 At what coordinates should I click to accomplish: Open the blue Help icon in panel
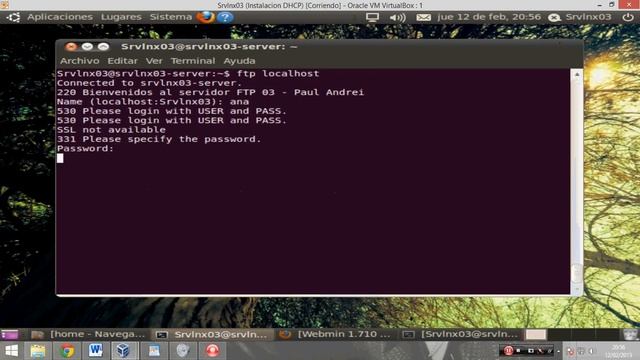point(225,17)
